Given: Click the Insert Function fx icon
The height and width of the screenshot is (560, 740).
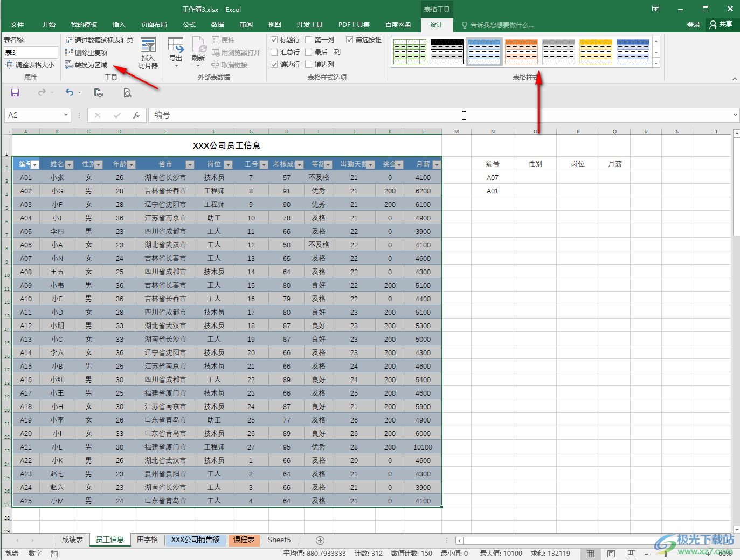Looking at the screenshot, I should pos(136,115).
